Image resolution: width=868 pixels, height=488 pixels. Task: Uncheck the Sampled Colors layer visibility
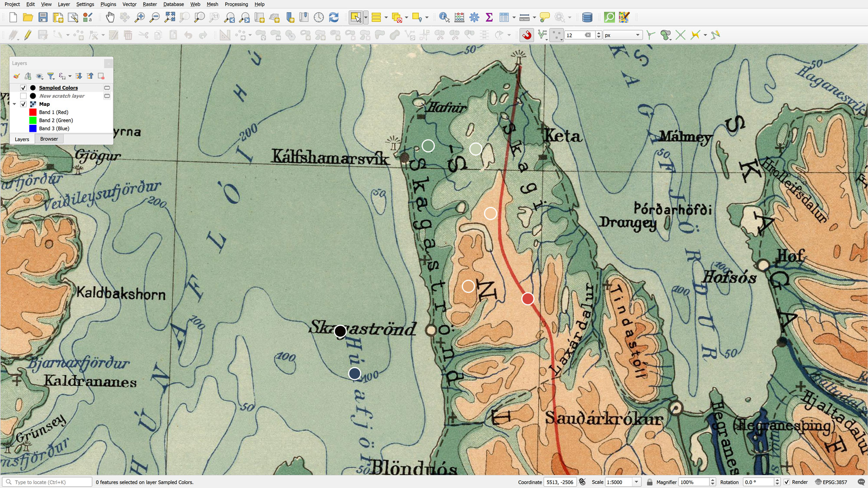click(x=23, y=88)
